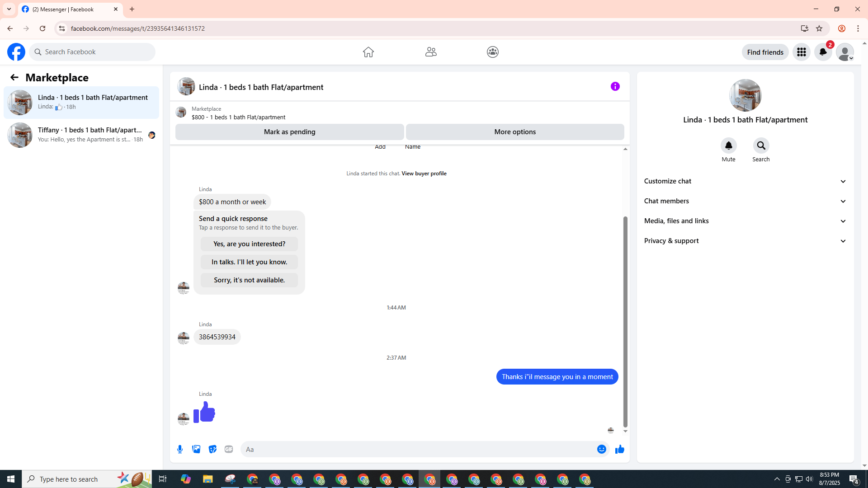Focus the Aa message input box
This screenshot has width=868, height=488.
(418, 449)
